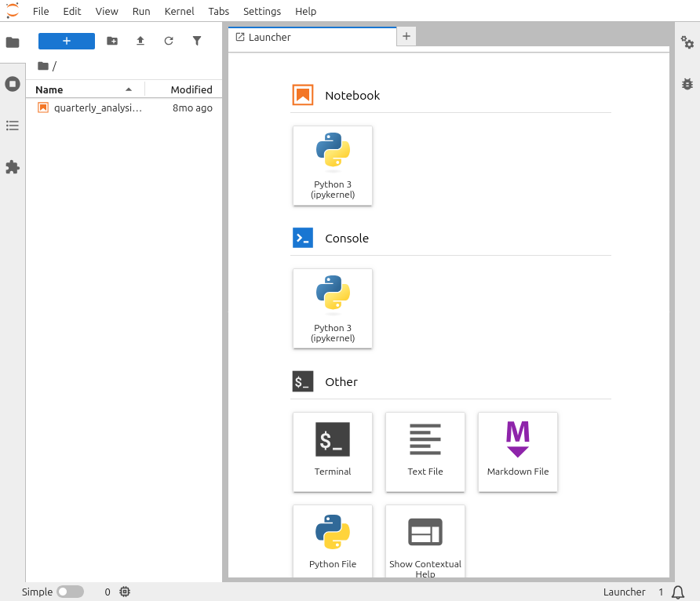This screenshot has height=601, width=700.
Task: Open the Running Terminals and Kernels panel
Action: click(13, 84)
